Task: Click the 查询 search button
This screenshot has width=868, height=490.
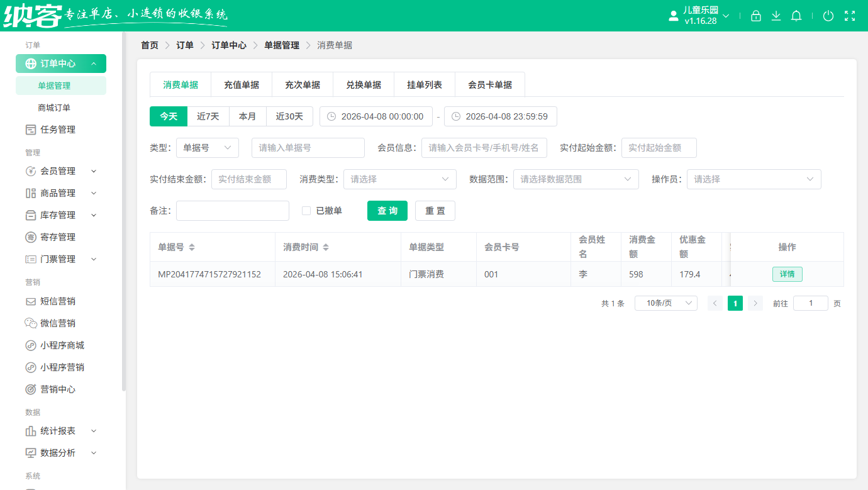Action: 387,211
